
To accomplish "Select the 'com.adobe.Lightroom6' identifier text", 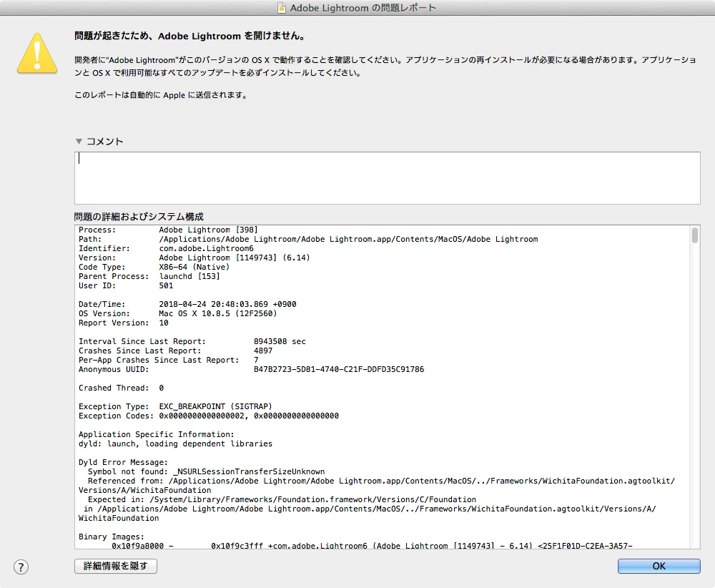I will pyautogui.click(x=206, y=249).
